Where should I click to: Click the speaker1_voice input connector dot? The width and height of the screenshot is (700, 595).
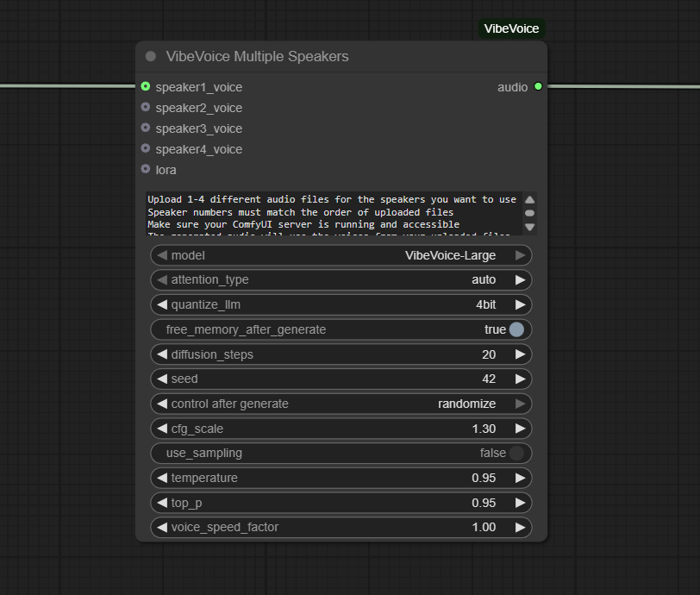[x=146, y=87]
